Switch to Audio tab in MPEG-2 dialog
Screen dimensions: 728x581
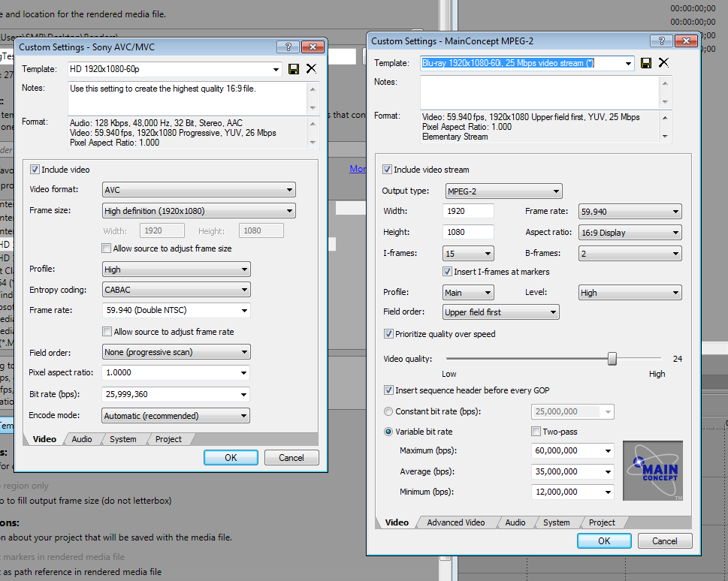pos(515,522)
